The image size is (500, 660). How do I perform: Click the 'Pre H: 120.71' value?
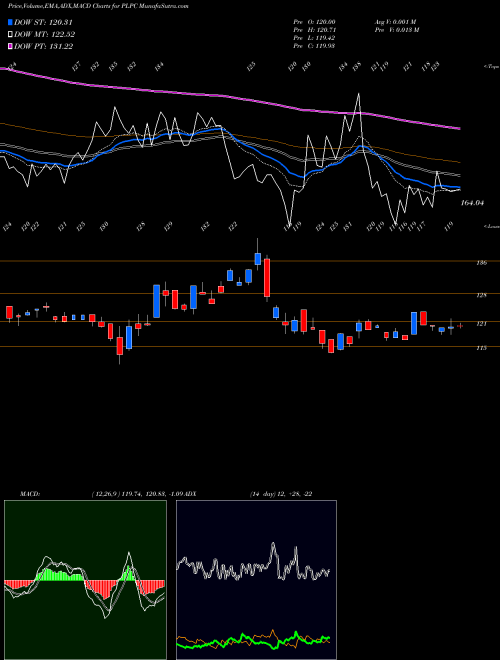pos(314,30)
